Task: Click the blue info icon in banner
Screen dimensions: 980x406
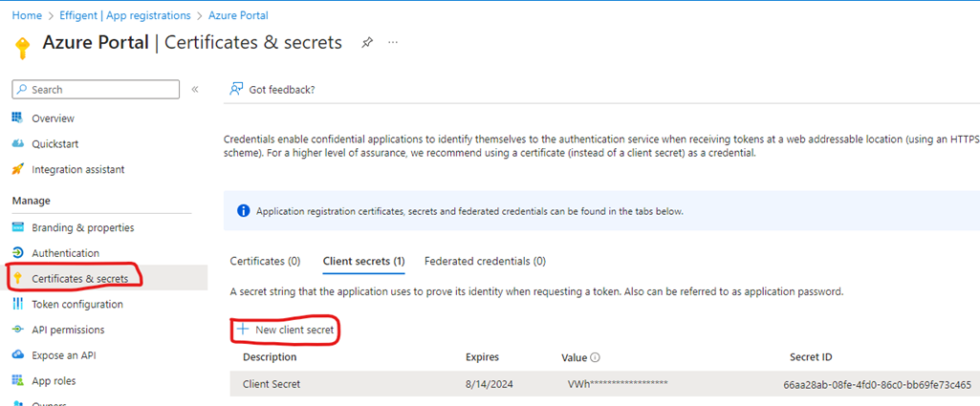Action: pos(244,210)
